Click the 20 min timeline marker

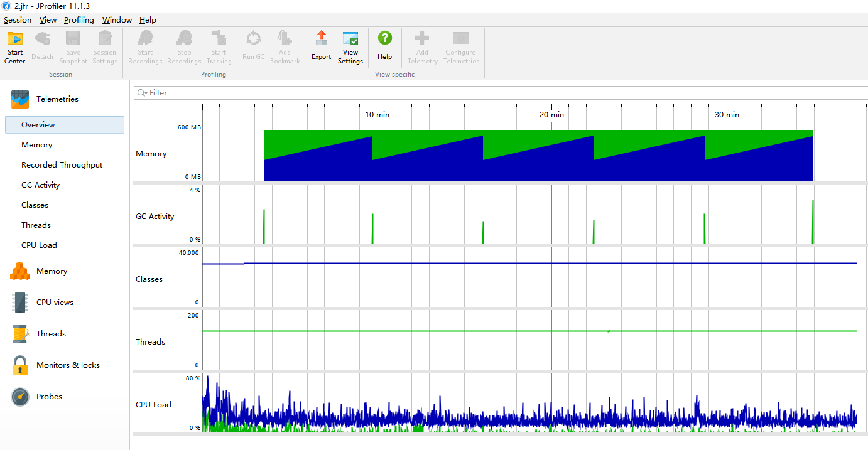[x=551, y=115]
